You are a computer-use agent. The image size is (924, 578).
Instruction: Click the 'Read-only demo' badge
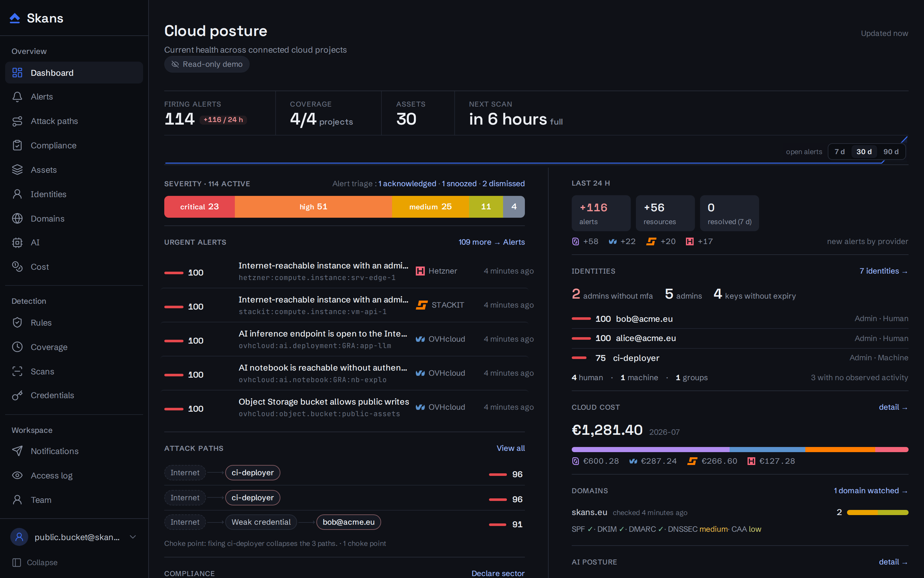click(207, 64)
